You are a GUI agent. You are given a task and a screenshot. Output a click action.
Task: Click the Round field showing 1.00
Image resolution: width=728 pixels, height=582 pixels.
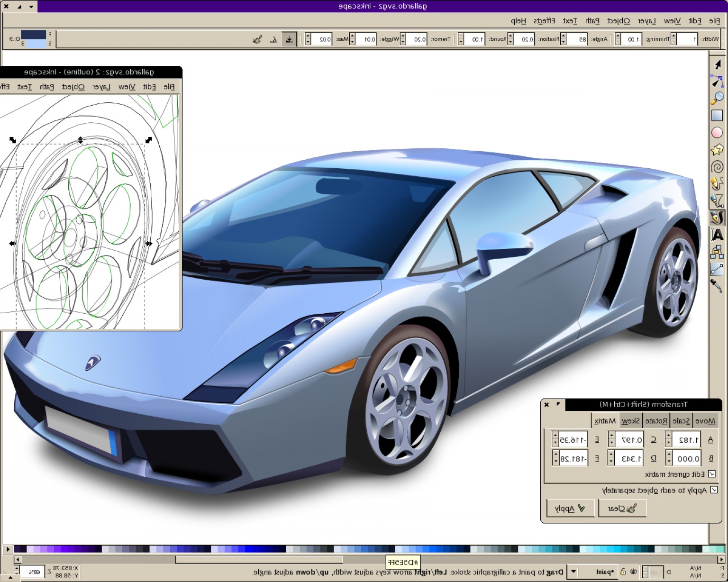(474, 39)
